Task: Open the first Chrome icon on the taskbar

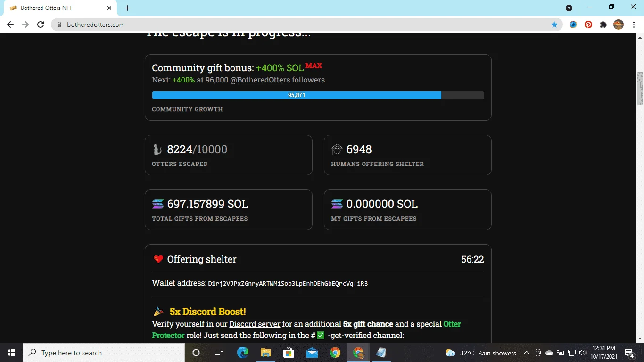Action: [335, 353]
